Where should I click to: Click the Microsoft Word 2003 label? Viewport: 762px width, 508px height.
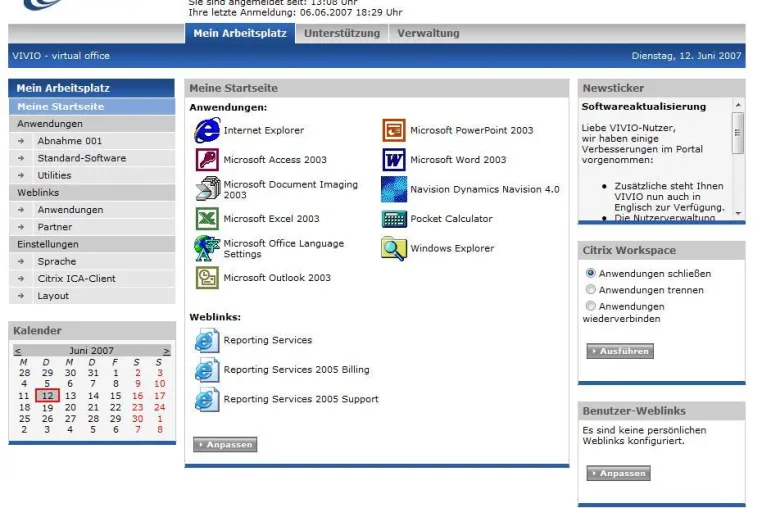click(x=458, y=159)
